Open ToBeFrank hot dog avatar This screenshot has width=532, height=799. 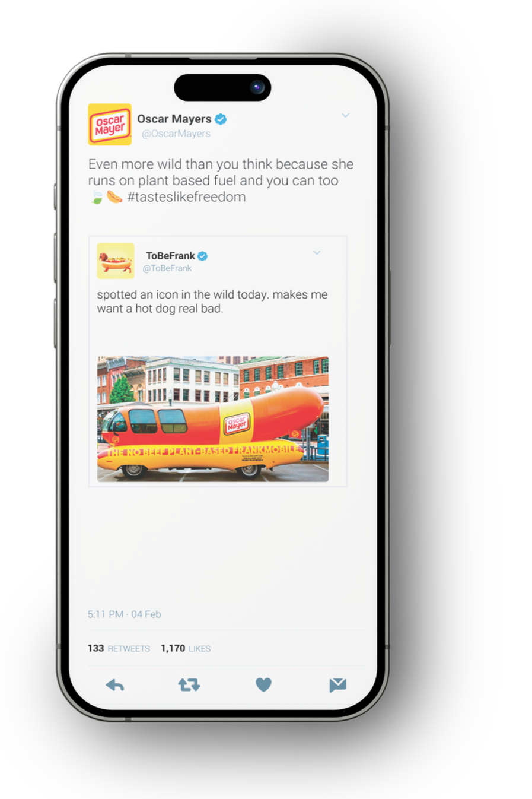[116, 261]
